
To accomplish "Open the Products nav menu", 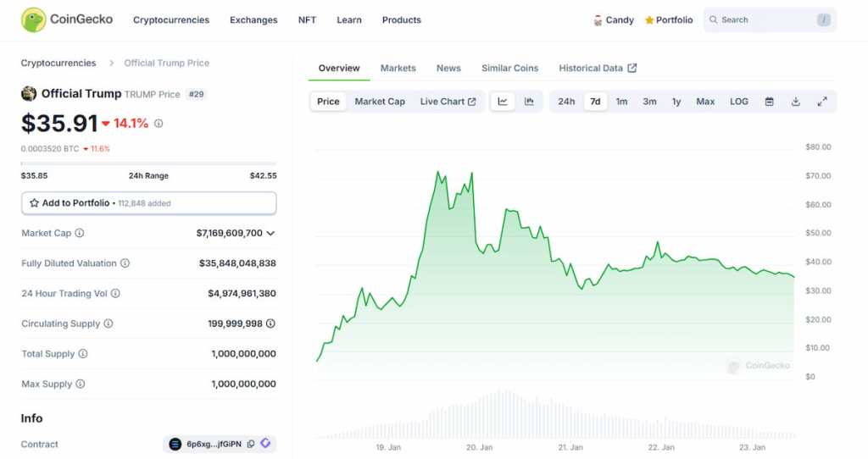I will coord(401,20).
